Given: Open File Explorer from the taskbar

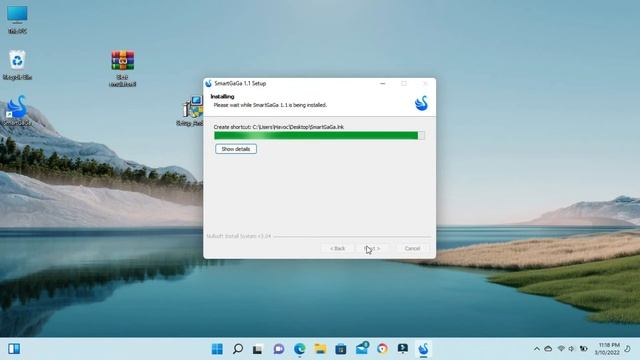Looking at the screenshot, I should [x=320, y=349].
